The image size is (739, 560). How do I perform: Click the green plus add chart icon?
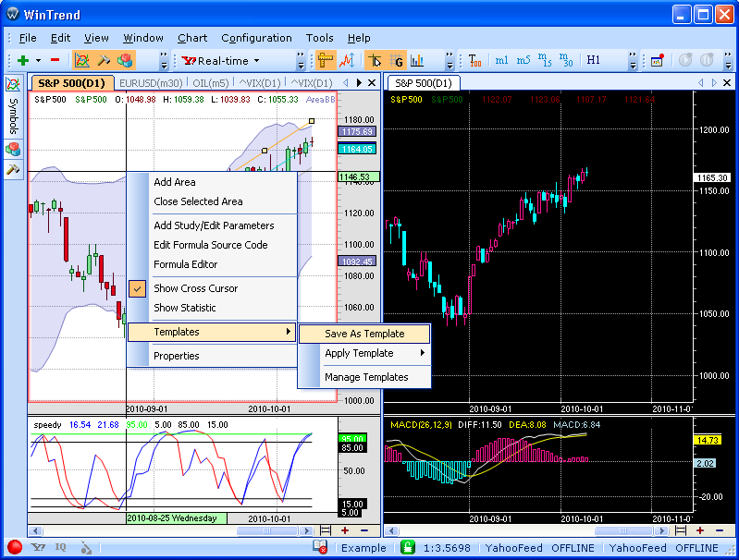[x=22, y=60]
